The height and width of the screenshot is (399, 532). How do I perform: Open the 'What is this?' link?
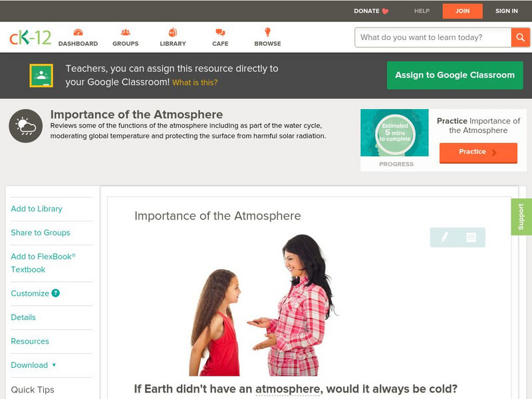click(195, 82)
